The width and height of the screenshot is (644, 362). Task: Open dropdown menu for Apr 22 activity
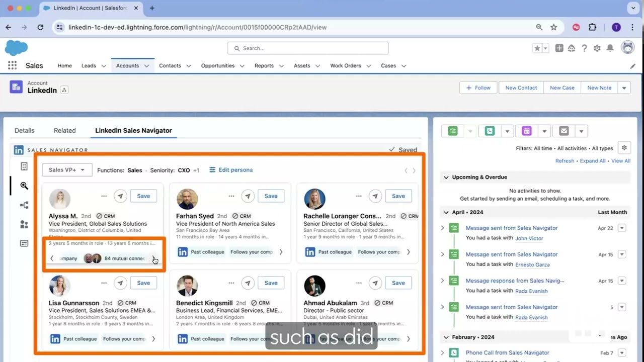point(622,228)
